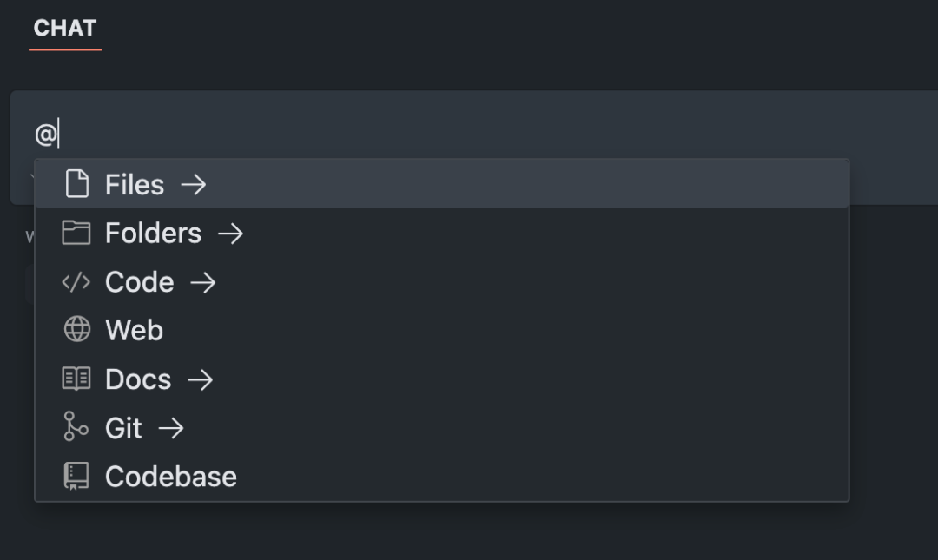
Task: Pick the Codebase menu entry
Action: coord(170,476)
